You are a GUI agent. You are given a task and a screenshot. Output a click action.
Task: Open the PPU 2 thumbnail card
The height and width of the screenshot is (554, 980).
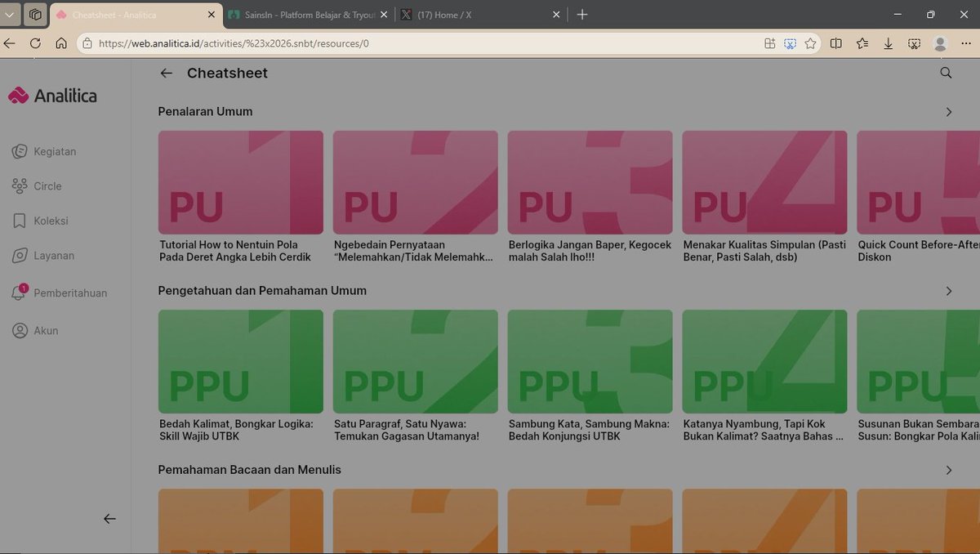(416, 361)
